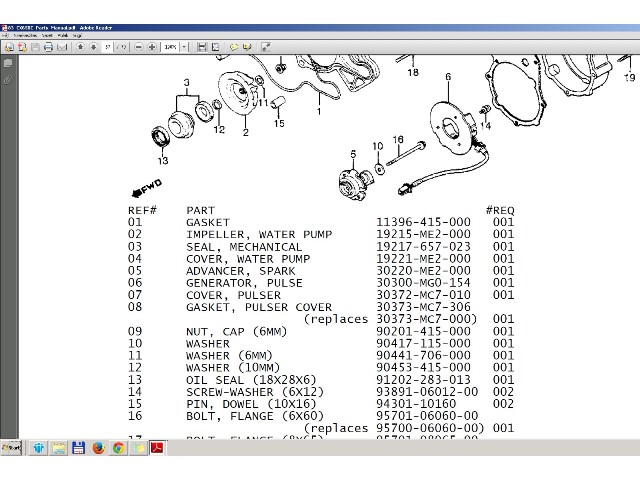The height and width of the screenshot is (480, 640).
Task: Send file via email envelope icon
Action: pos(62,47)
